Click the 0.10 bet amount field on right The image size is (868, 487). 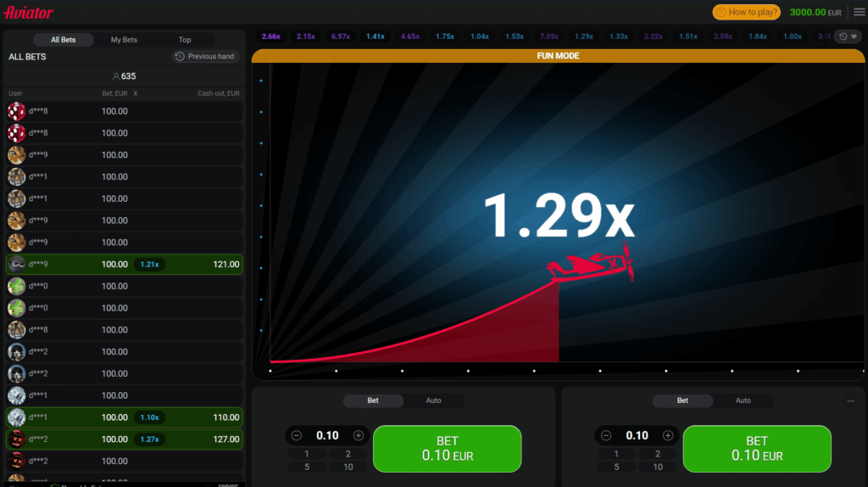click(x=637, y=435)
